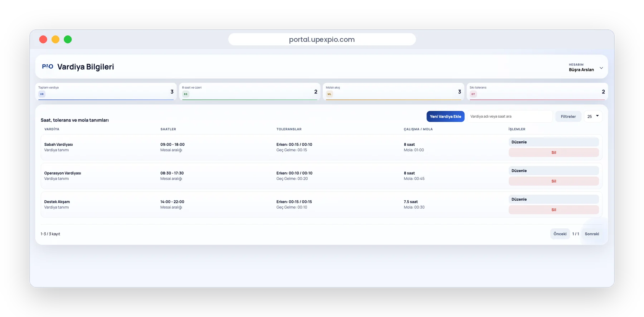Viewport: 644px width, 317px height.
Task: Select the Operasyon Vardiyası name text
Action: pyautogui.click(x=63, y=173)
